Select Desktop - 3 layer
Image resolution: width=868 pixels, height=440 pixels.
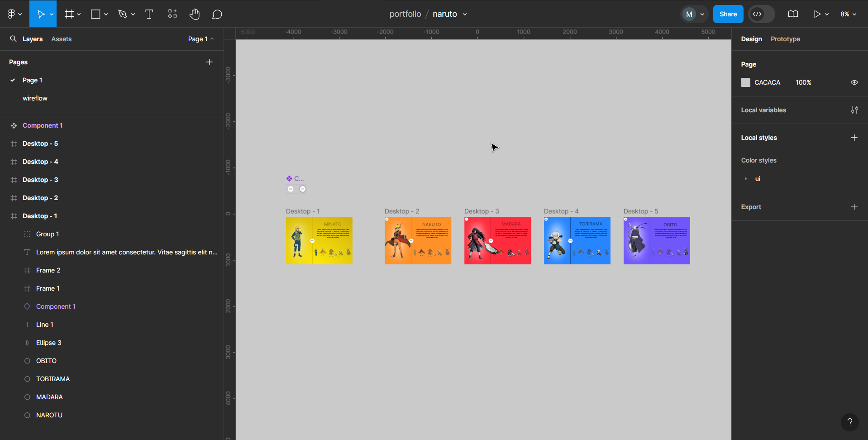tap(112, 180)
